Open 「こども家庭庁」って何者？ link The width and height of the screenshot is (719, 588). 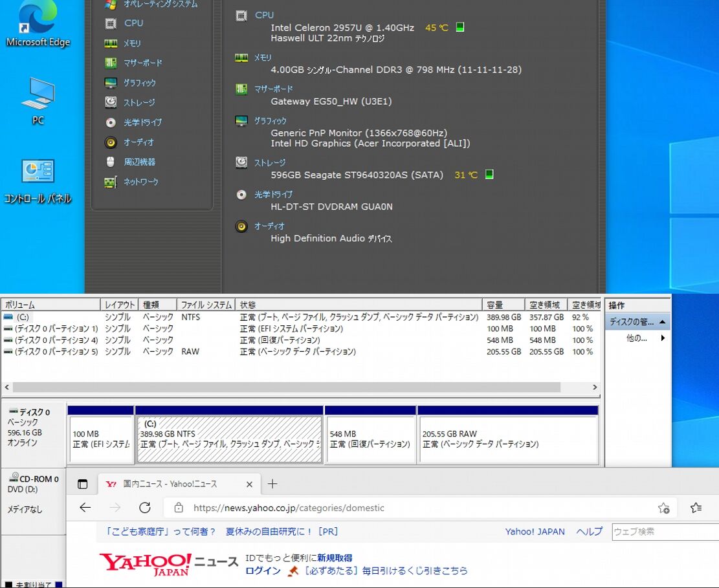click(x=160, y=532)
